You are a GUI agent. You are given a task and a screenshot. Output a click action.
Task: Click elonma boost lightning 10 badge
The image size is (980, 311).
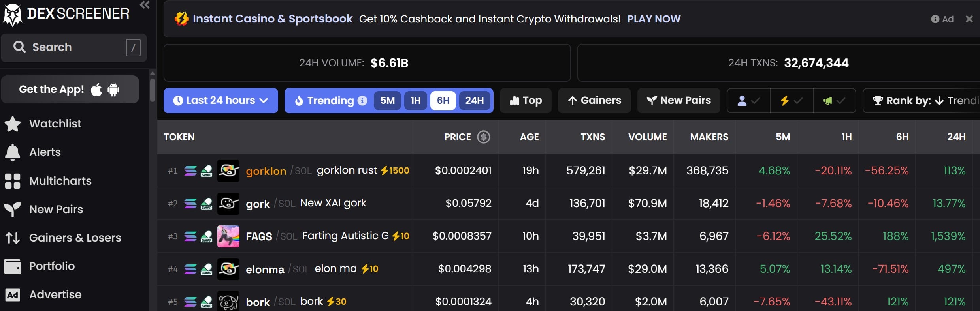(x=369, y=269)
